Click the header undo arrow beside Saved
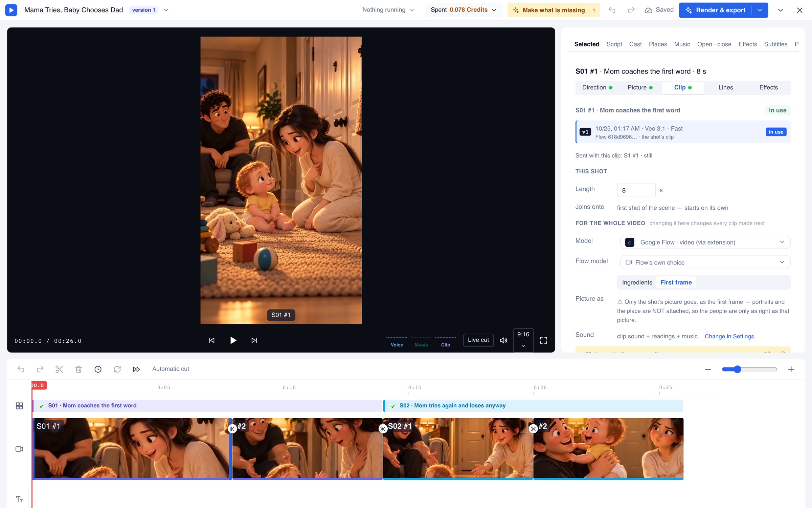Viewport: 812px width, 508px height. pos(612,10)
